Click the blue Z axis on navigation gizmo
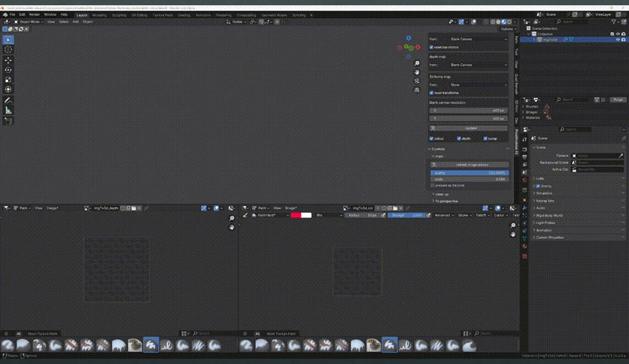This screenshot has width=629, height=364. (409, 38)
